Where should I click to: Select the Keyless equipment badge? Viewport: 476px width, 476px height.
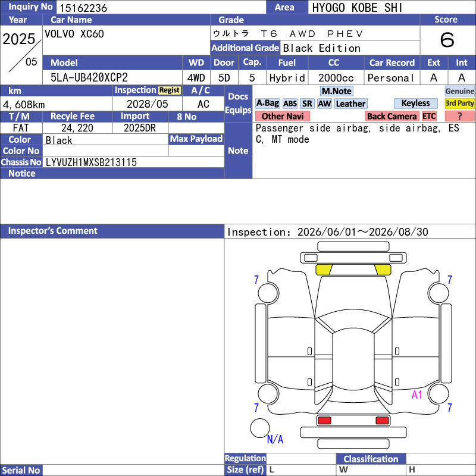point(415,103)
